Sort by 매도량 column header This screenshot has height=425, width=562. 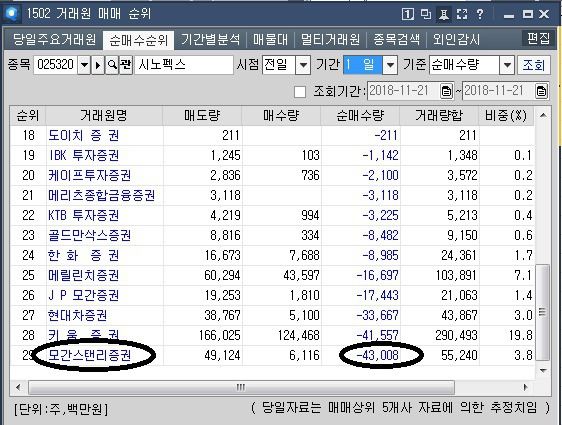point(202,116)
